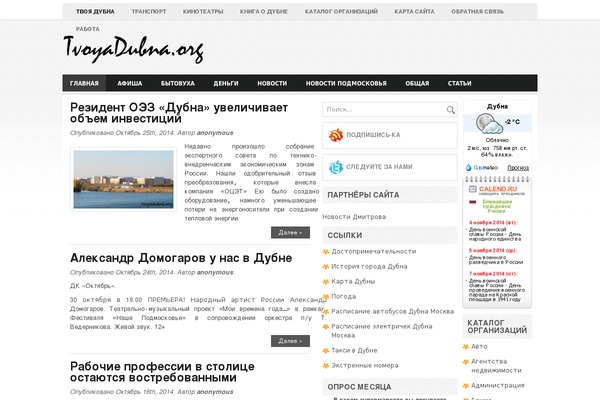Click Далее under the Домогаров article
600x400 pixels.
click(x=290, y=341)
